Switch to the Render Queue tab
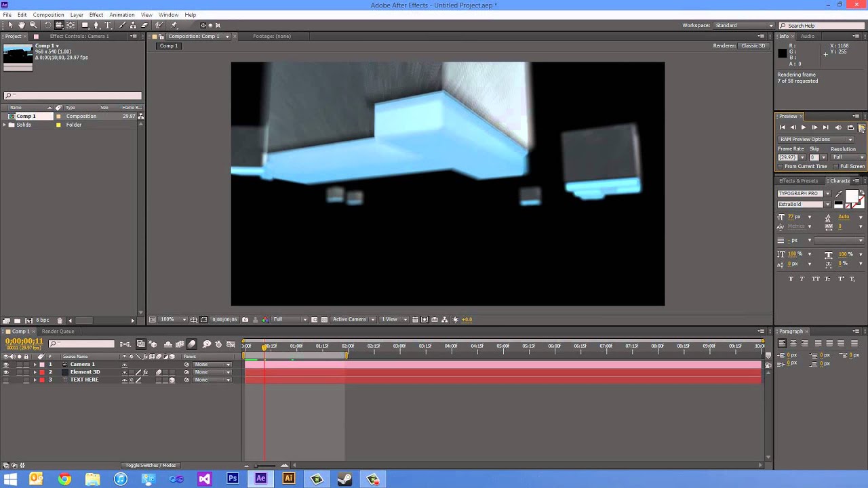 click(x=58, y=331)
